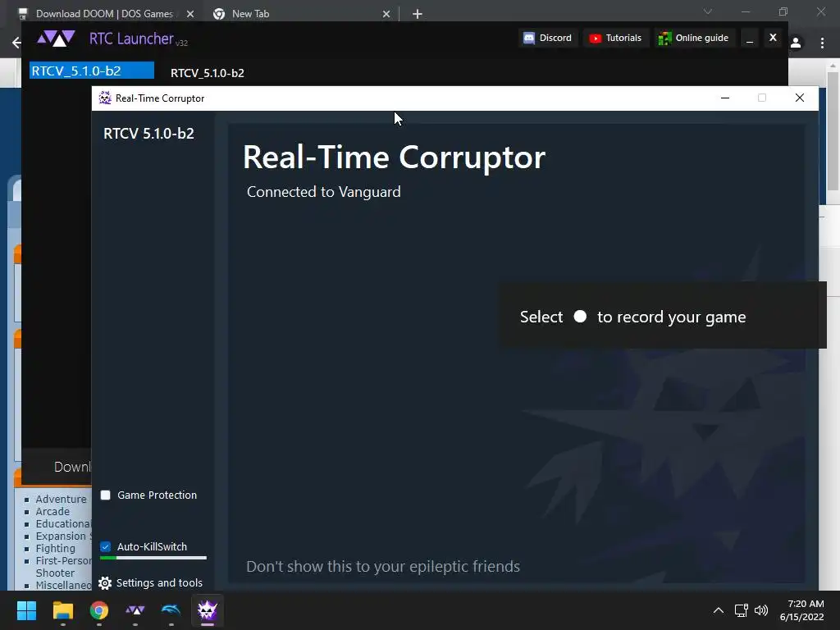Close the Download DOOM browser tab
Image resolution: width=840 pixels, height=630 pixels.
[x=190, y=14]
